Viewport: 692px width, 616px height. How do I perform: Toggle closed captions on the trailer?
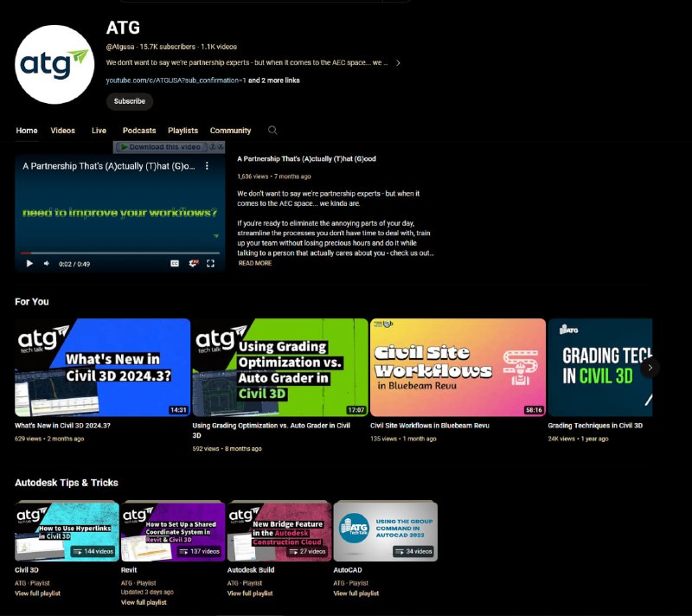[175, 263]
